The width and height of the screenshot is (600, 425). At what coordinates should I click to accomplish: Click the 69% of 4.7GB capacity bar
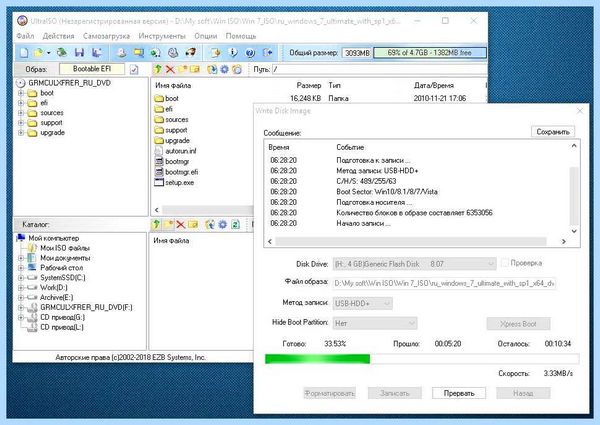430,52
